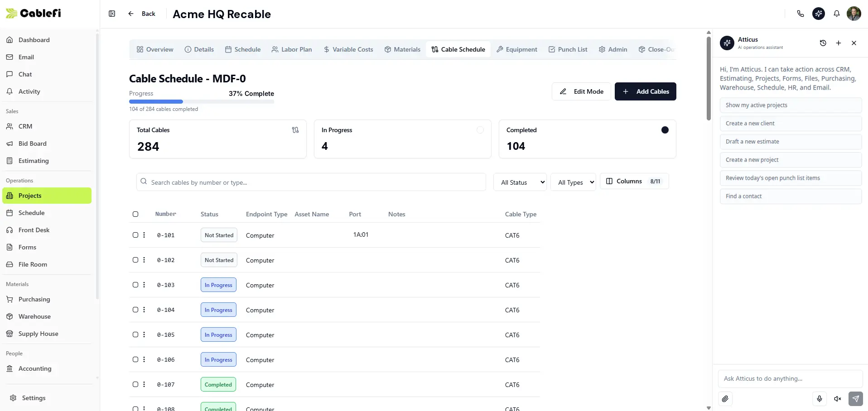Open the All Types dropdown
The width and height of the screenshot is (868, 411).
click(573, 182)
